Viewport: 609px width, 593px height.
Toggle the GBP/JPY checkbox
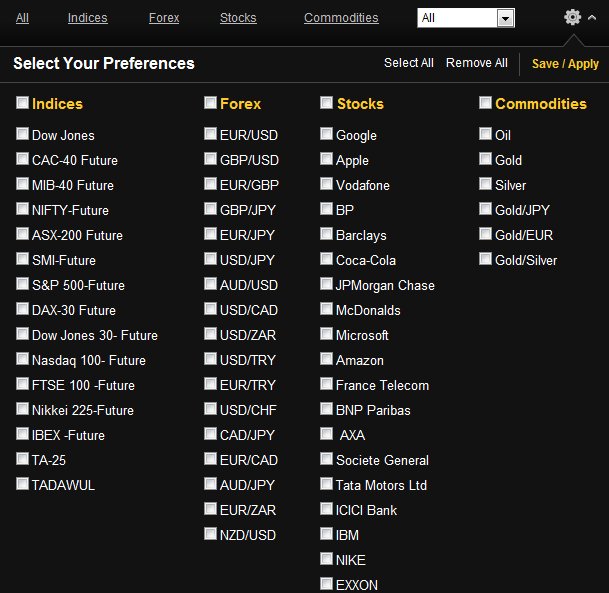pyautogui.click(x=211, y=209)
